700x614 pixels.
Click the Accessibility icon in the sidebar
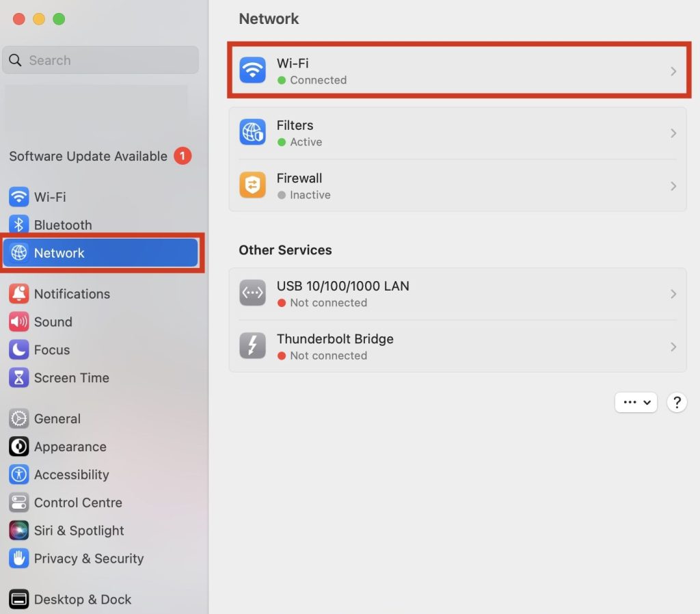pos(18,475)
